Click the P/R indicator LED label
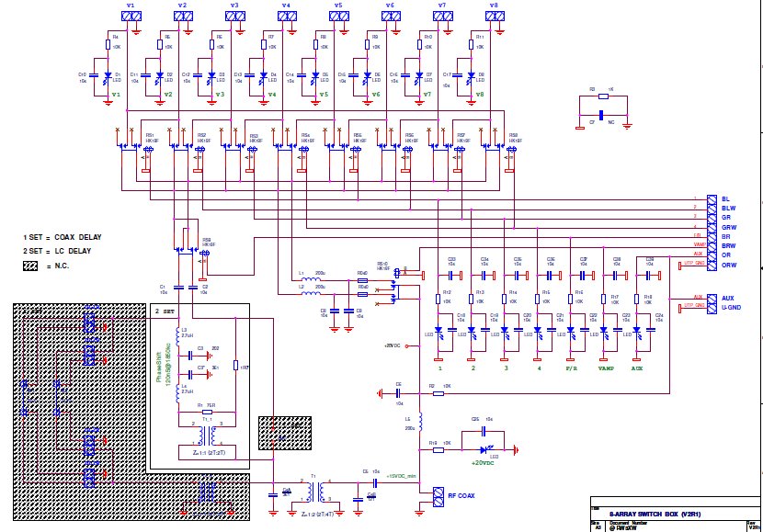 571,368
